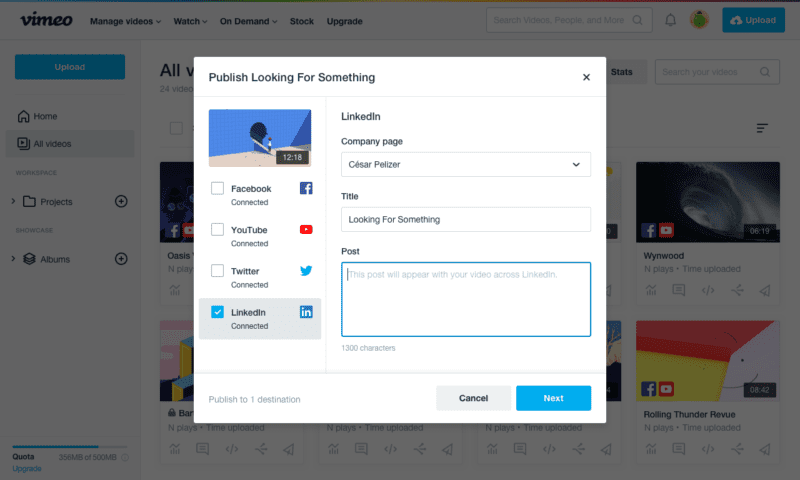Add a new project with plus icon
The image size is (800, 480).
[121, 201]
